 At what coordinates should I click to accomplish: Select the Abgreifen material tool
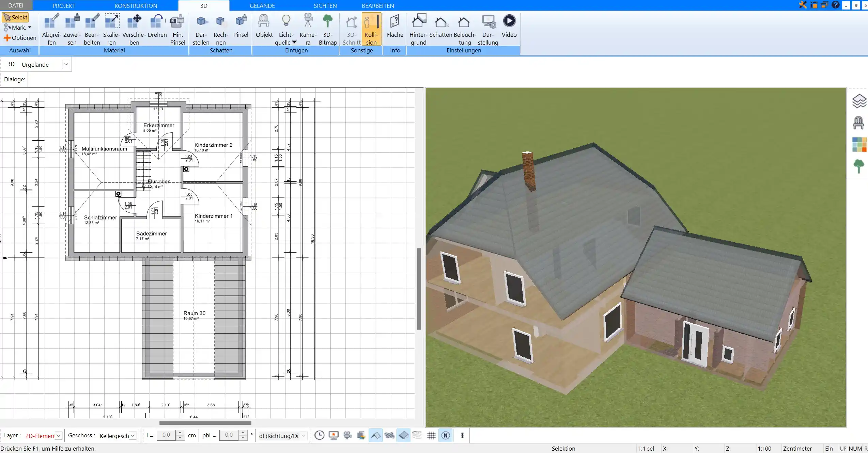(52, 29)
